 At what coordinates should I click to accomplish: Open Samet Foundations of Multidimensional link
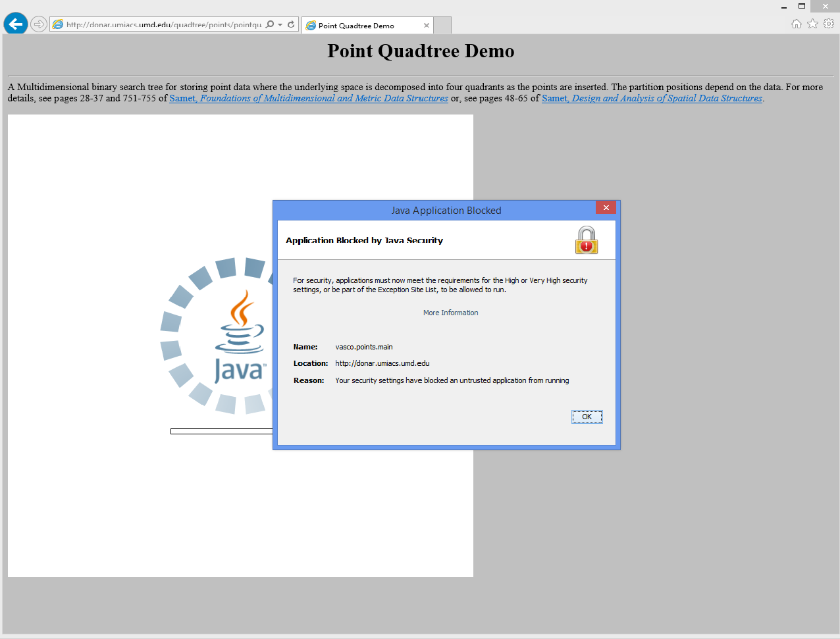tap(309, 98)
